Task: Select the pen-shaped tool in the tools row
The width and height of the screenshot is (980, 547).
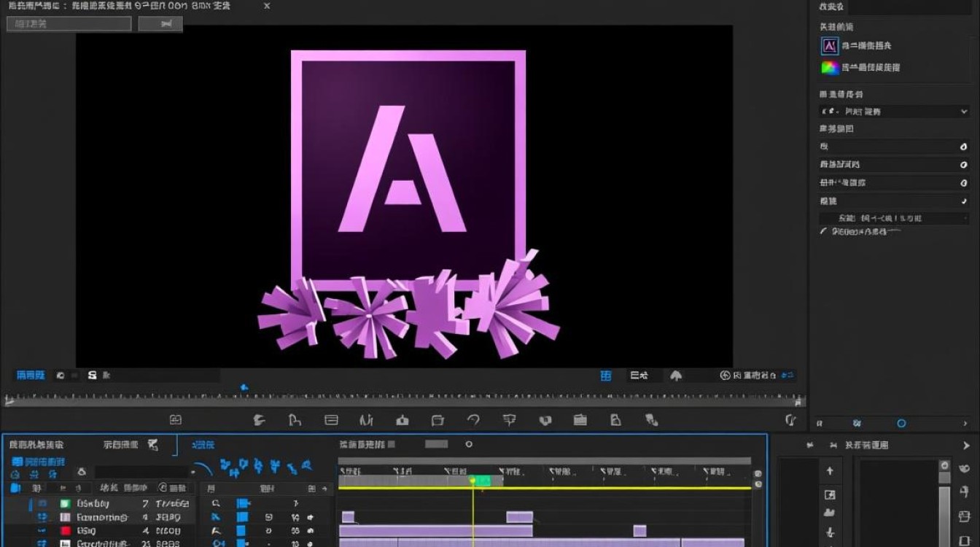Action: 295,420
